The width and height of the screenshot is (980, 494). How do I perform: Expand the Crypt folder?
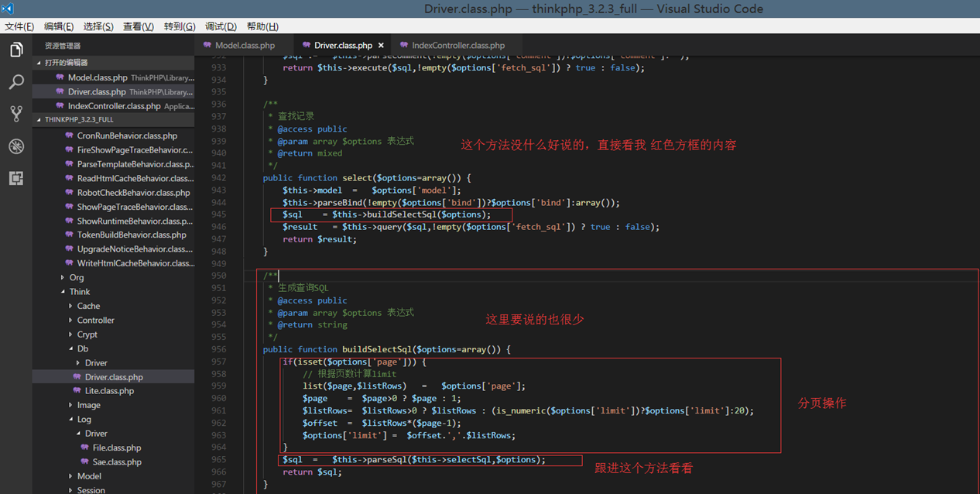[87, 334]
